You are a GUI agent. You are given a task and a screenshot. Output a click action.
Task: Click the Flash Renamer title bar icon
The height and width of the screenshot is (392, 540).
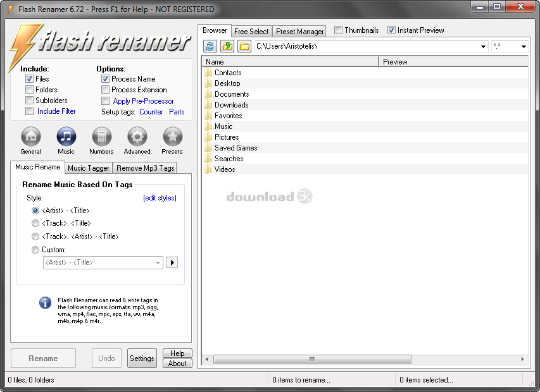(x=10, y=9)
